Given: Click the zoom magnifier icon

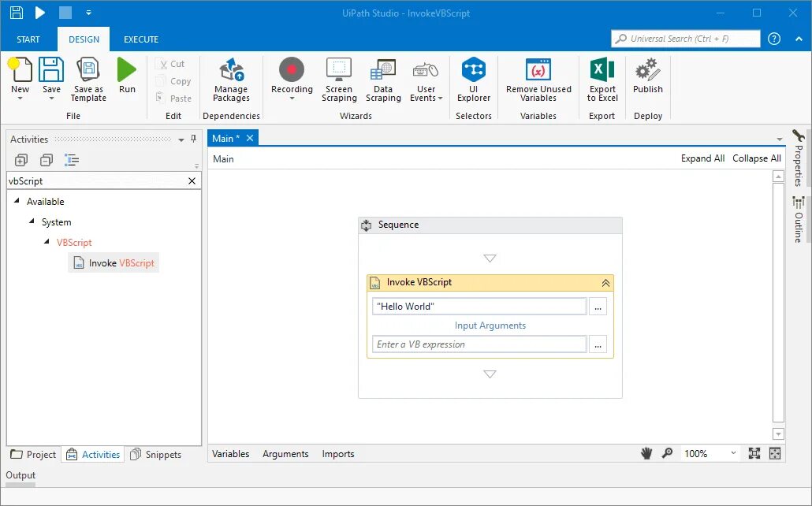Looking at the screenshot, I should click(667, 453).
